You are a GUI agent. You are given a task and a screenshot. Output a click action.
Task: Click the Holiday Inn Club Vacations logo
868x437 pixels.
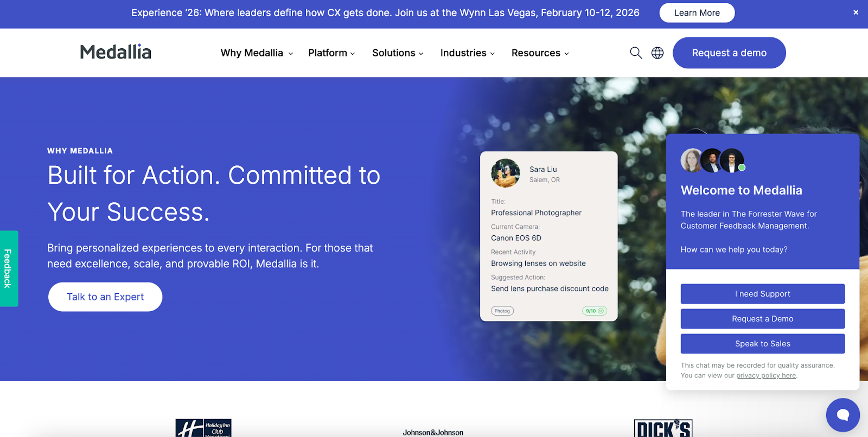tap(203, 428)
